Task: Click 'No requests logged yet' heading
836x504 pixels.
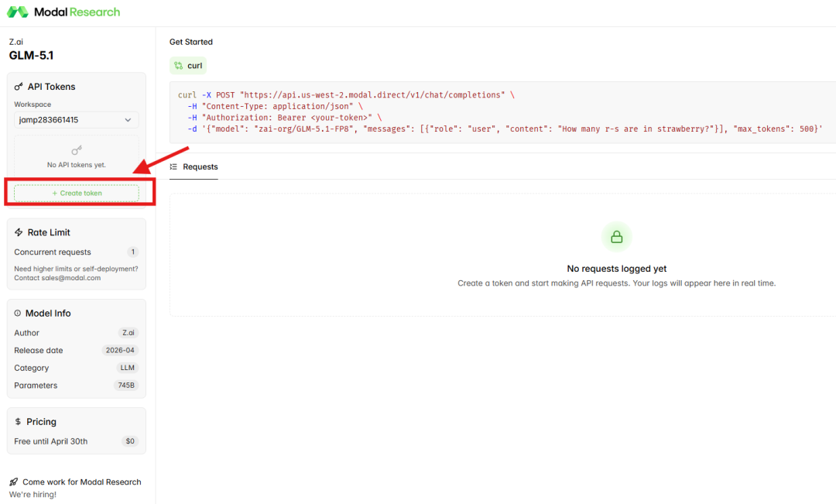Action: coord(616,269)
